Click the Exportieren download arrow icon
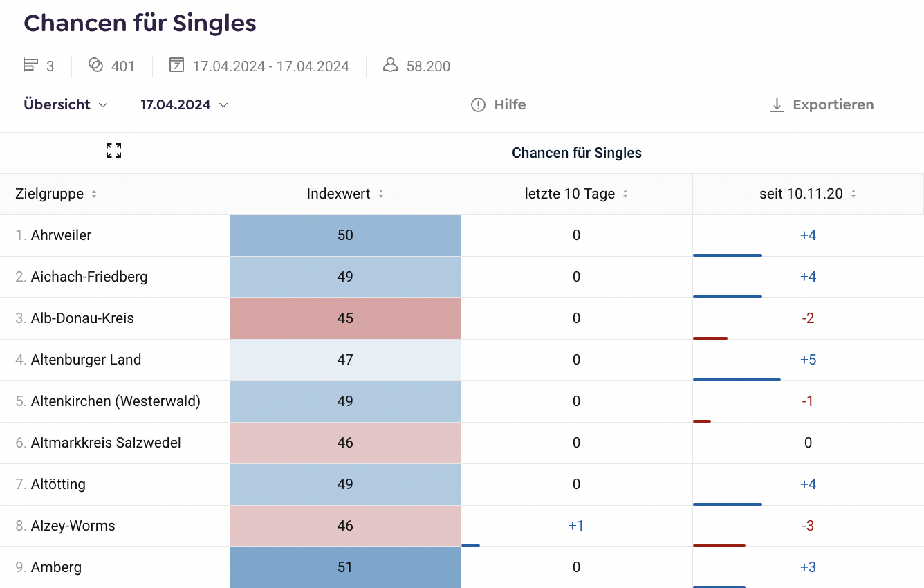Viewport: 924px width, 588px height. pos(777,105)
